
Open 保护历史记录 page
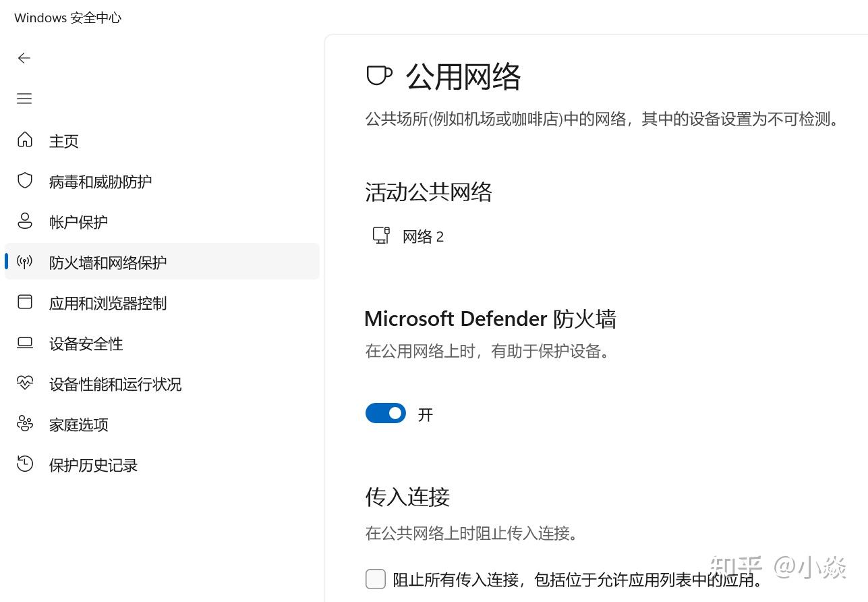click(x=93, y=465)
